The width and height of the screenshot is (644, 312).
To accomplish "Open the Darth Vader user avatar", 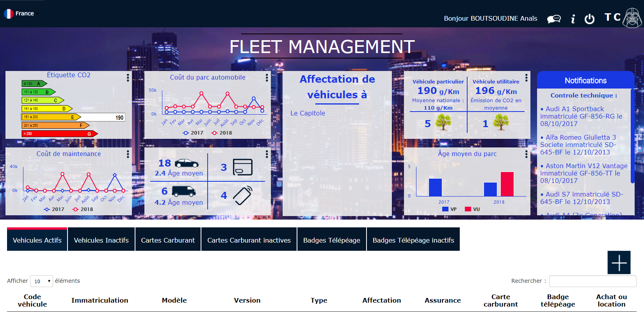I will tap(632, 18).
